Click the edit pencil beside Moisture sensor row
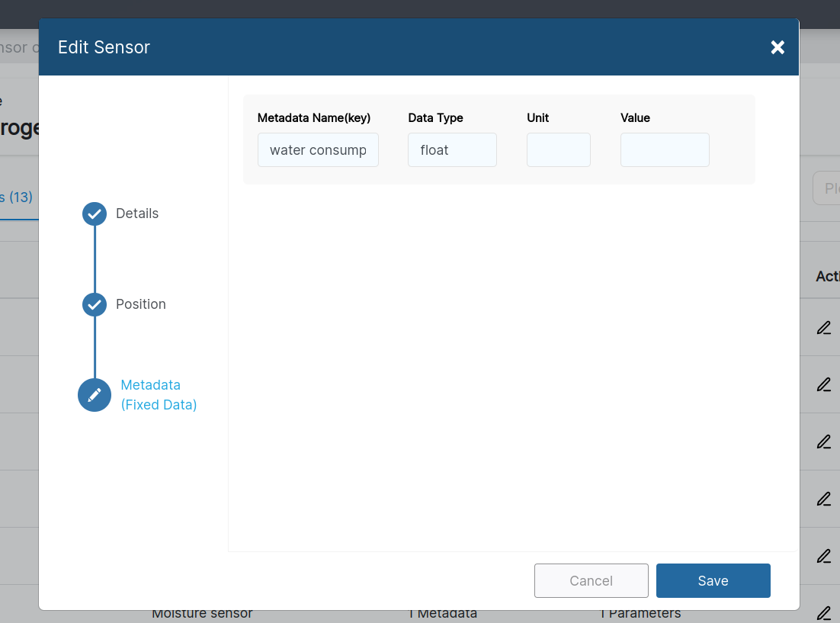The height and width of the screenshot is (623, 840). [823, 613]
